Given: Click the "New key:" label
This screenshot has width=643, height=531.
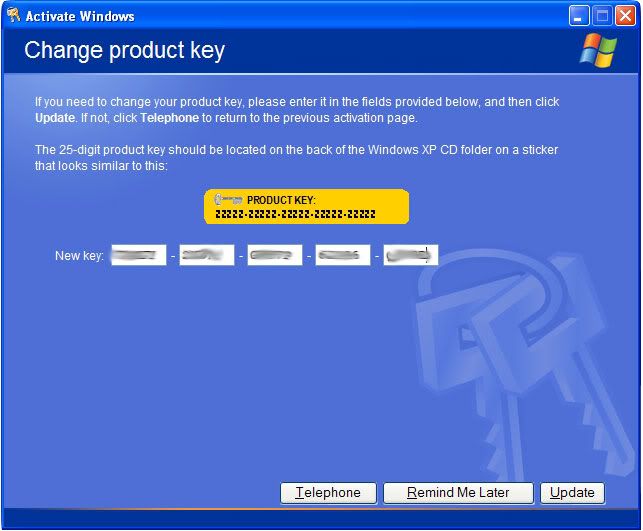Looking at the screenshot, I should click(79, 256).
